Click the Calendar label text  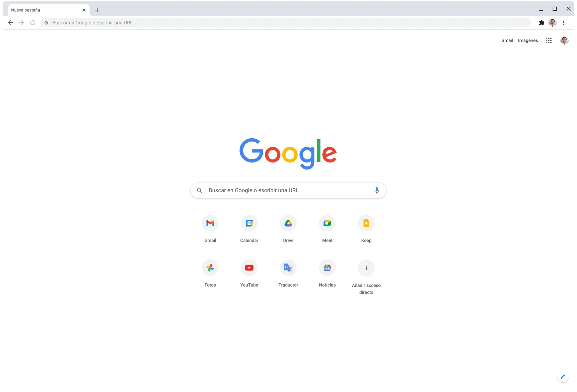pos(249,241)
